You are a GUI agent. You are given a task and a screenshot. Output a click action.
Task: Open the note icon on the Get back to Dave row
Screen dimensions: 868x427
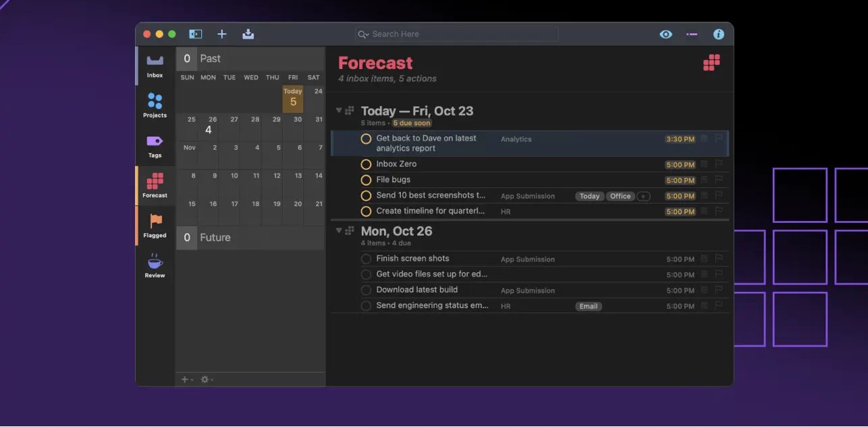704,139
